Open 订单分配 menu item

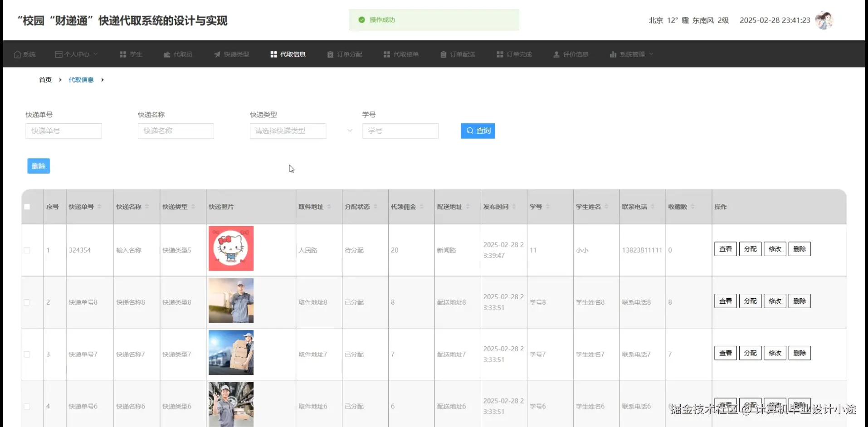345,54
